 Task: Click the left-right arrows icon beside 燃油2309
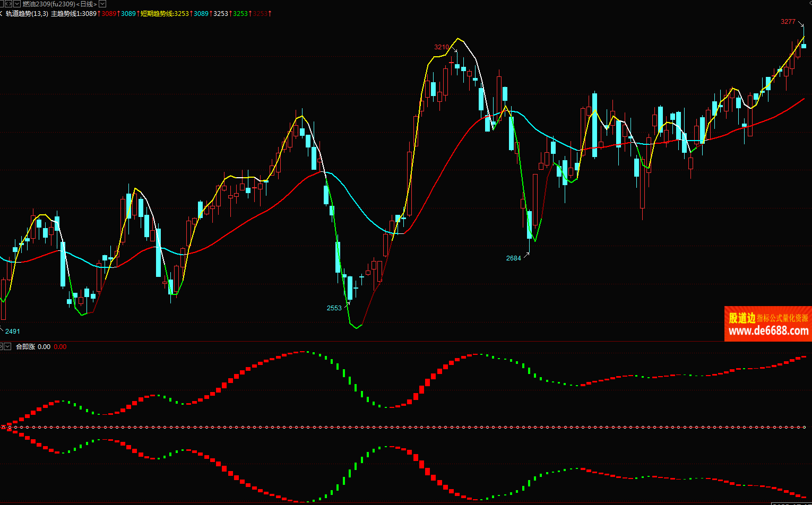8,4
